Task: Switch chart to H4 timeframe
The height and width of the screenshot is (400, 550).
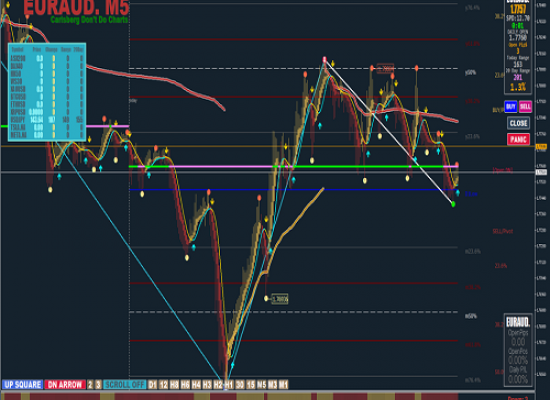Action: 196,385
